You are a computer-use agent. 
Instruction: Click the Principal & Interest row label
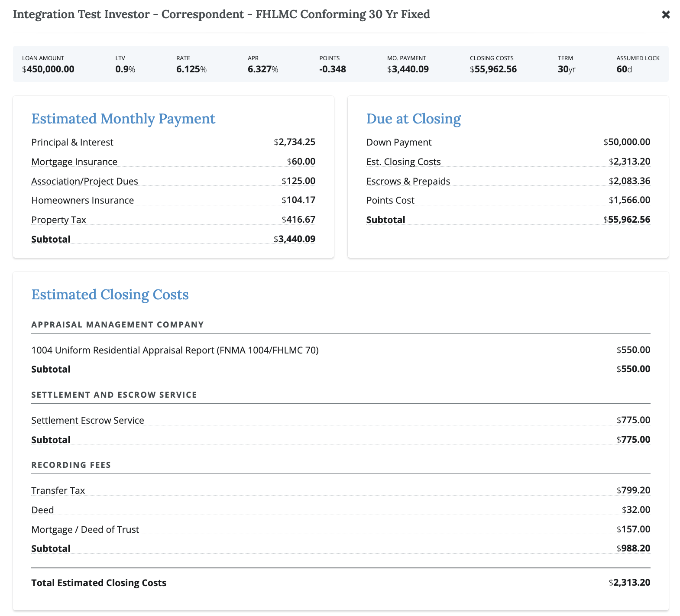coord(72,143)
